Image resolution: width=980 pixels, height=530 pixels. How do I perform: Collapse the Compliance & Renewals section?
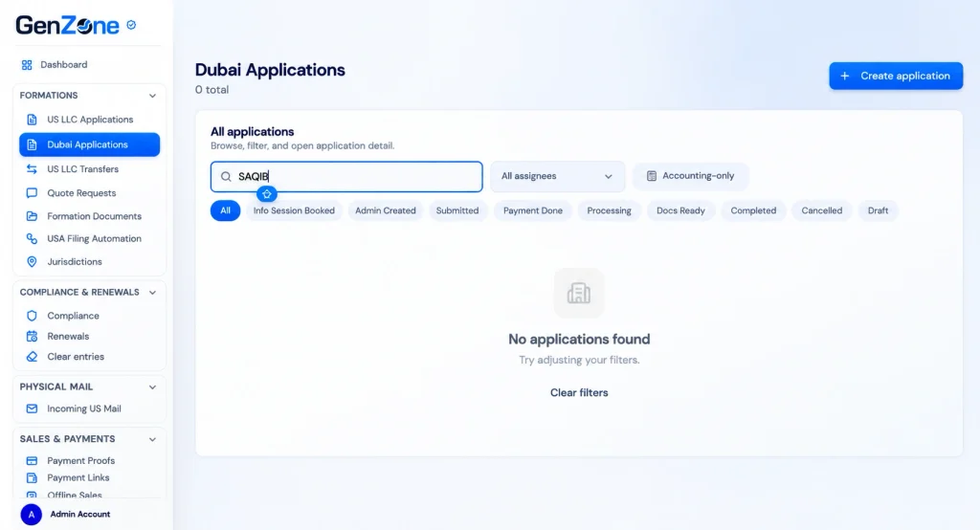click(152, 293)
